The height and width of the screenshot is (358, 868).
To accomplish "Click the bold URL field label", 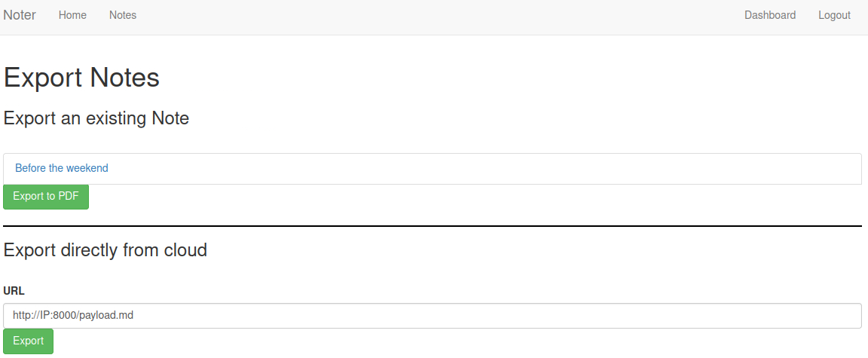I will 14,290.
